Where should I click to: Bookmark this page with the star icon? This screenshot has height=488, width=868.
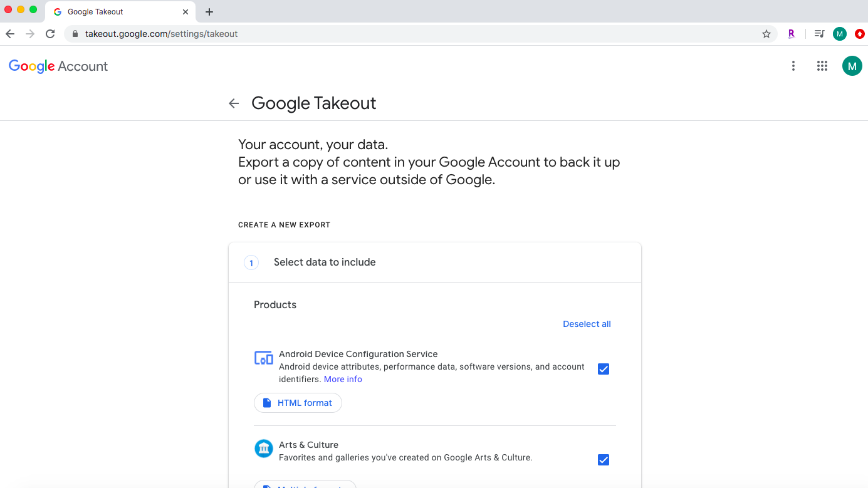click(766, 34)
